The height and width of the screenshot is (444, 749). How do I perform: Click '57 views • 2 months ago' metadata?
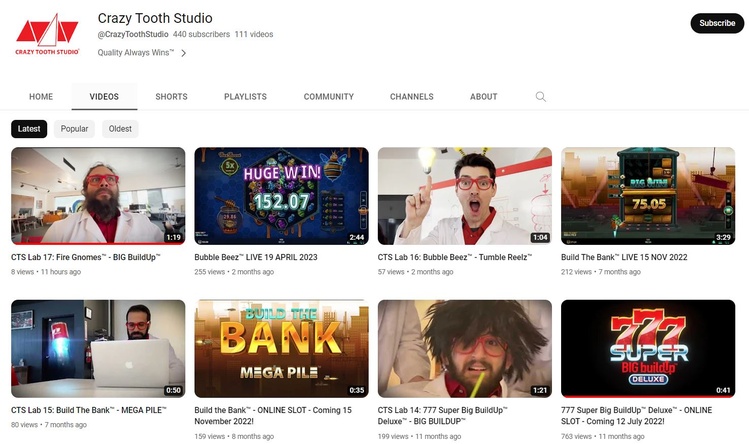[x=415, y=272]
